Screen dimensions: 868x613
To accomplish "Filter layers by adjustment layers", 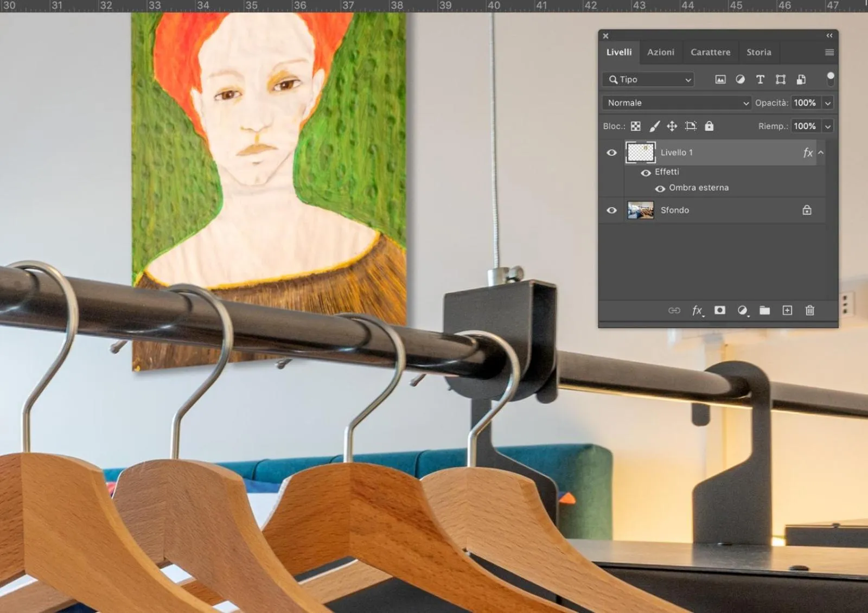I will tap(740, 80).
